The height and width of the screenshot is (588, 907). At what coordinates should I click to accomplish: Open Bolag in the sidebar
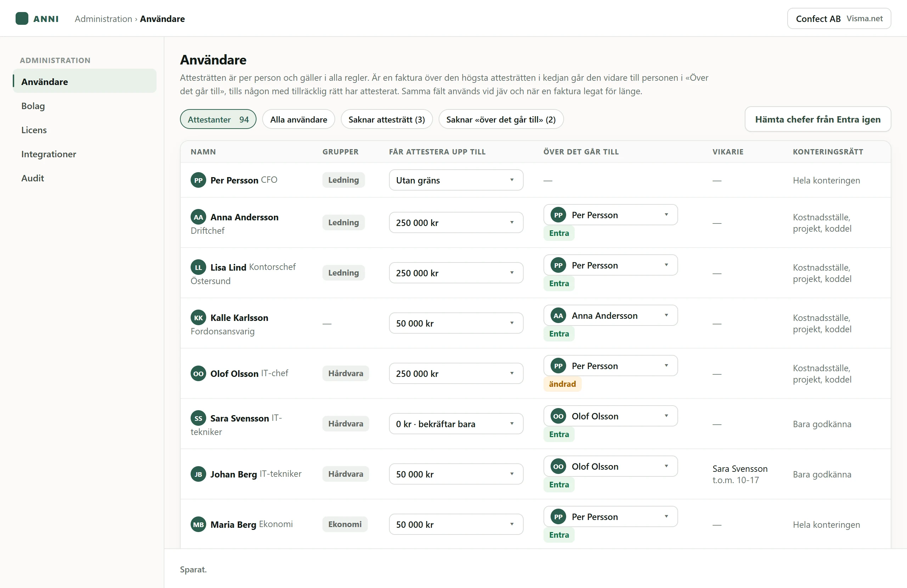coord(85,106)
